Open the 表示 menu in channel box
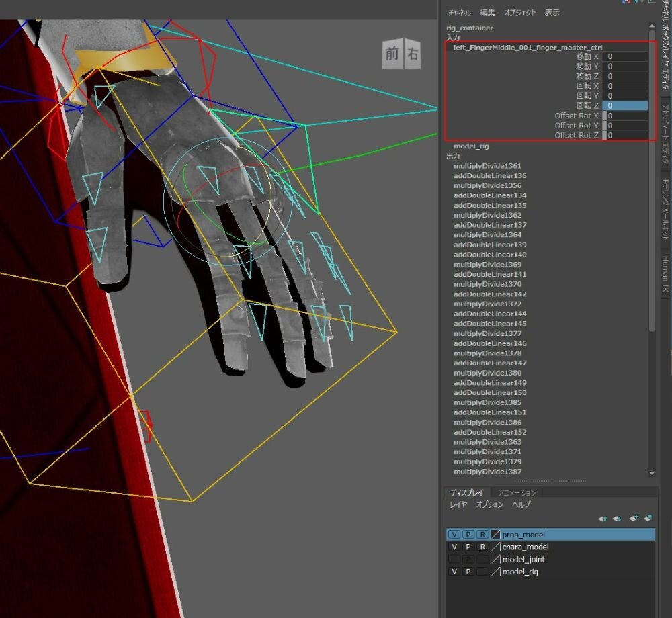This screenshot has height=618, width=672. coord(552,13)
